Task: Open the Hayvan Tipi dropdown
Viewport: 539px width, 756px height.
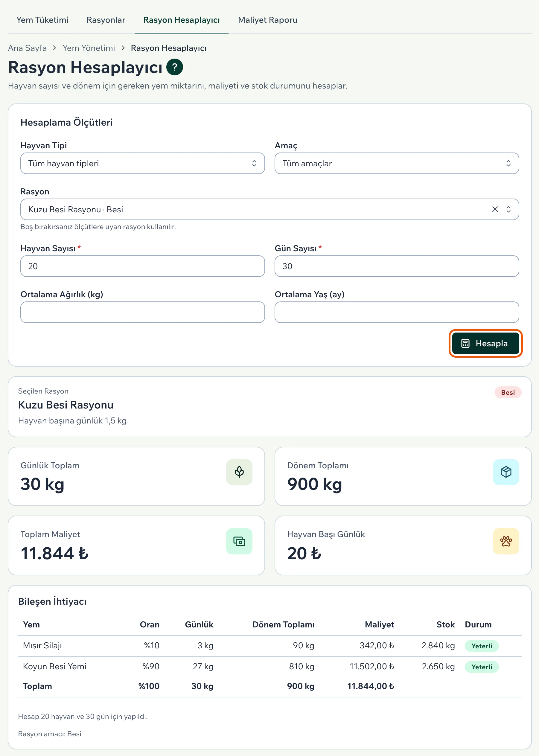Action: (143, 163)
